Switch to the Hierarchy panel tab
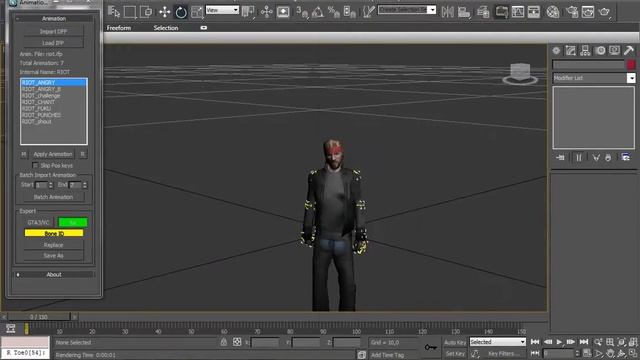Screen dimensions: 640x360 click(585, 51)
